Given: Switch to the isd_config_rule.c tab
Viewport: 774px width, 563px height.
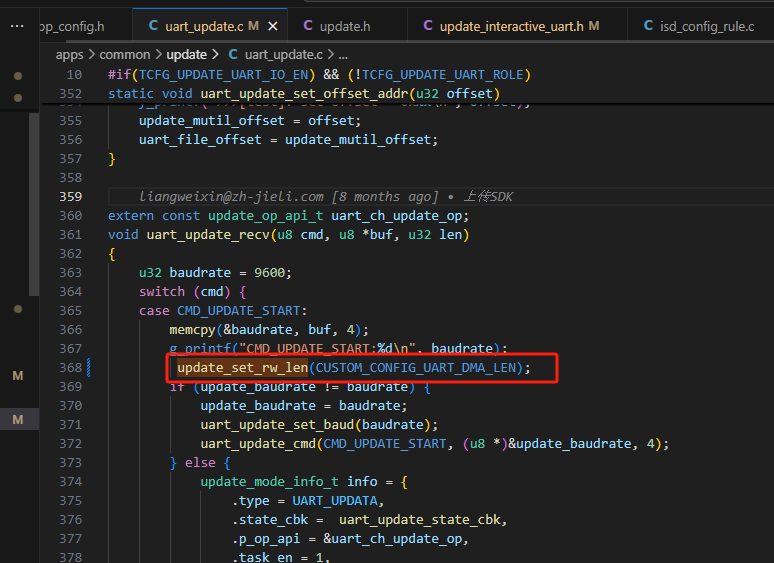Looking at the screenshot, I should 707,26.
